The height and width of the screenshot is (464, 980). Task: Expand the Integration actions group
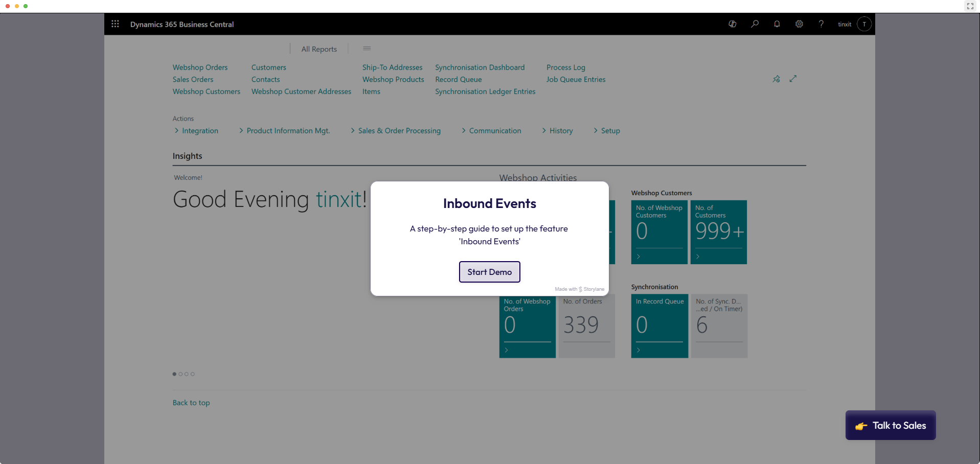196,131
